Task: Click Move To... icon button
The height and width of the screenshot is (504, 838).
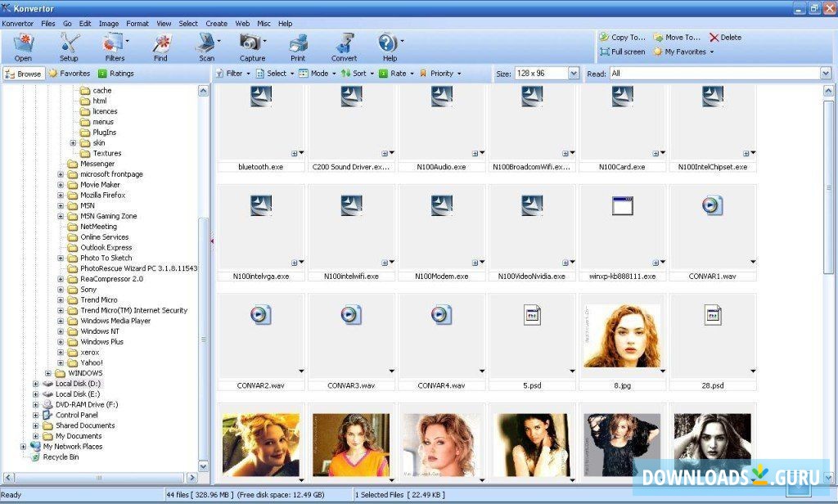Action: [x=677, y=38]
